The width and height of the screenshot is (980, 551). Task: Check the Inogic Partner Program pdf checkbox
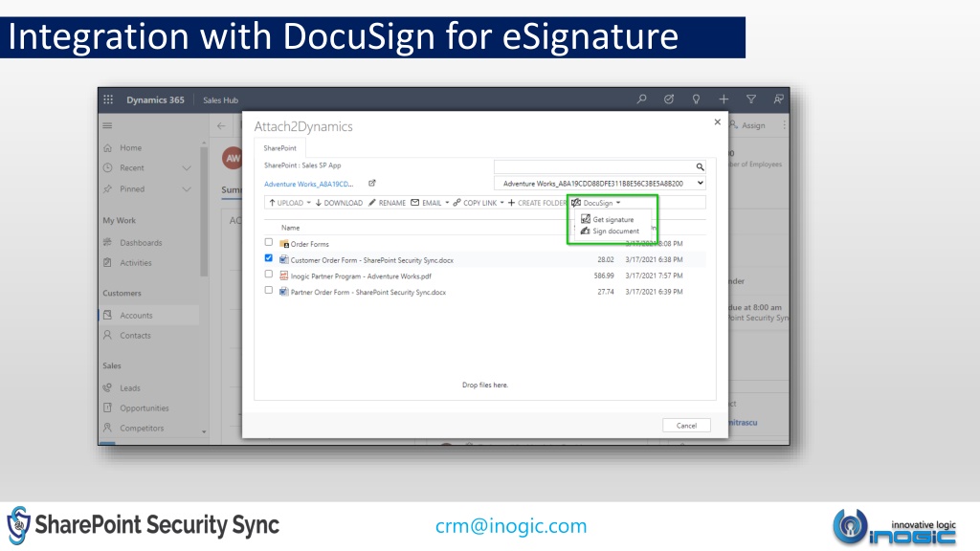pyautogui.click(x=269, y=274)
